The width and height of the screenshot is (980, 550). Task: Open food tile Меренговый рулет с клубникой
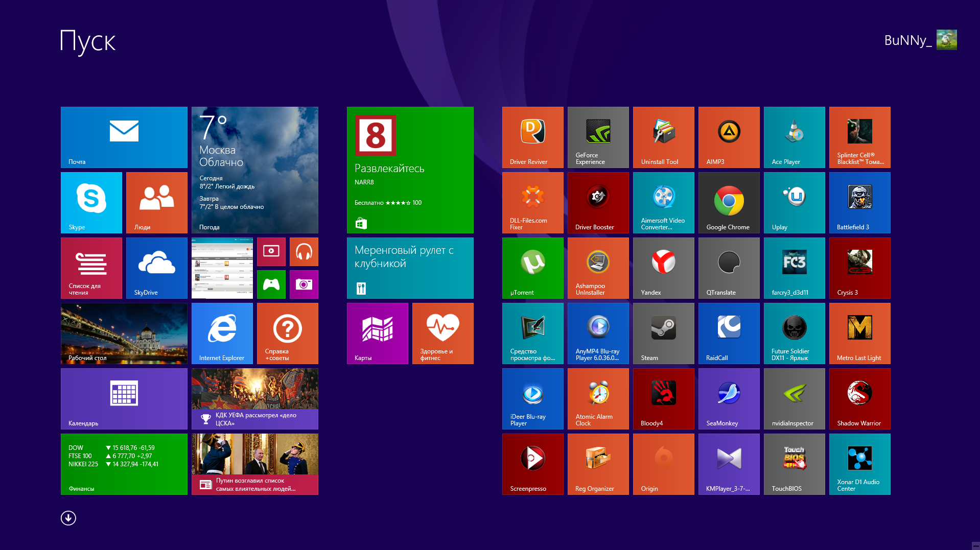click(x=410, y=268)
